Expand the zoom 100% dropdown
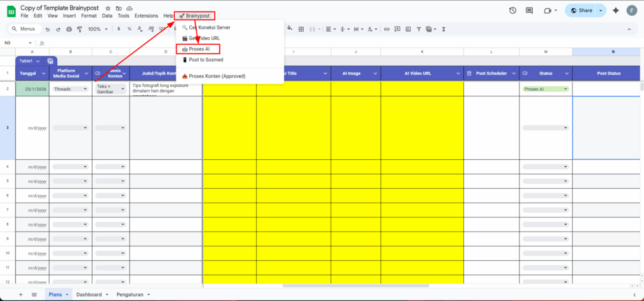Image resolution: width=644 pixels, height=301 pixels. coord(97,29)
